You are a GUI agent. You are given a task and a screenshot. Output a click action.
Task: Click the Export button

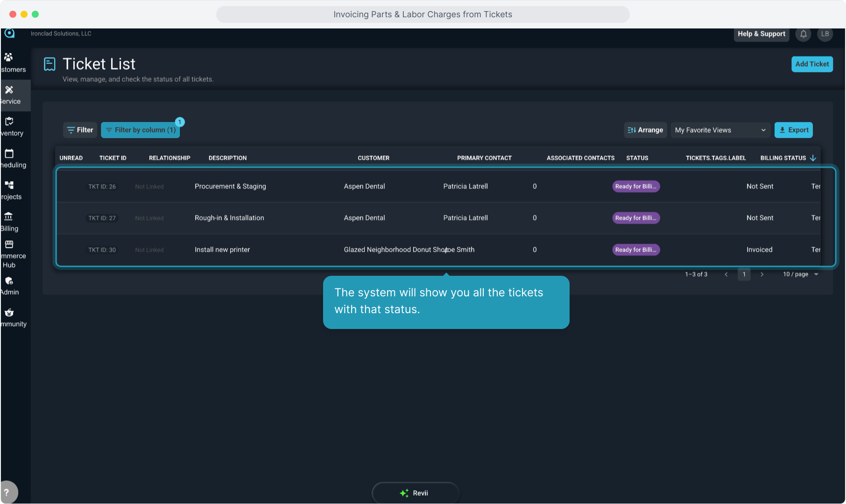pos(793,130)
